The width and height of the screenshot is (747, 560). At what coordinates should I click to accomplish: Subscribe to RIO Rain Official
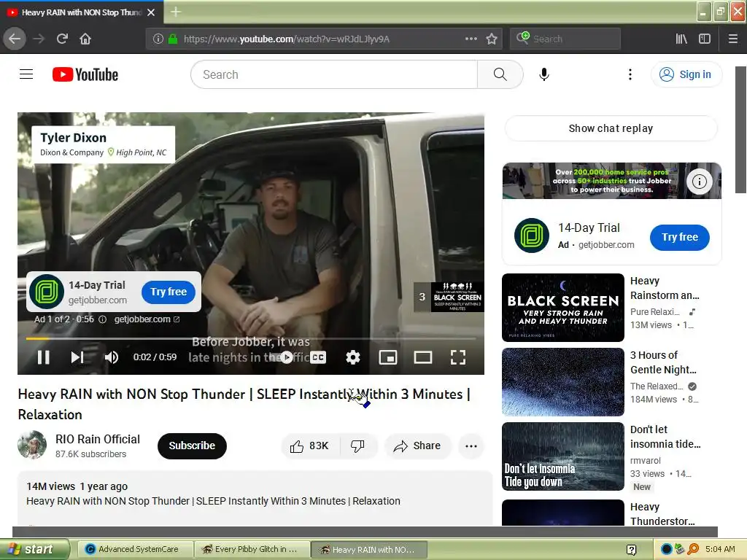192,446
